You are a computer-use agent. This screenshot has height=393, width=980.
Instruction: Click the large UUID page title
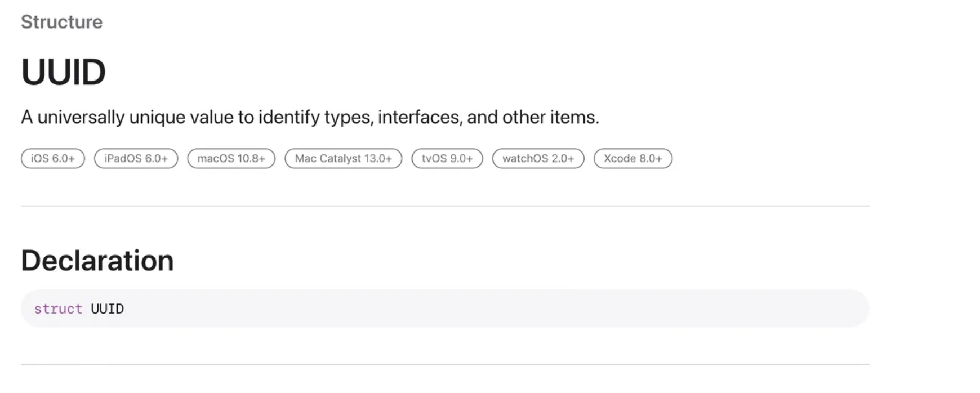[x=63, y=72]
